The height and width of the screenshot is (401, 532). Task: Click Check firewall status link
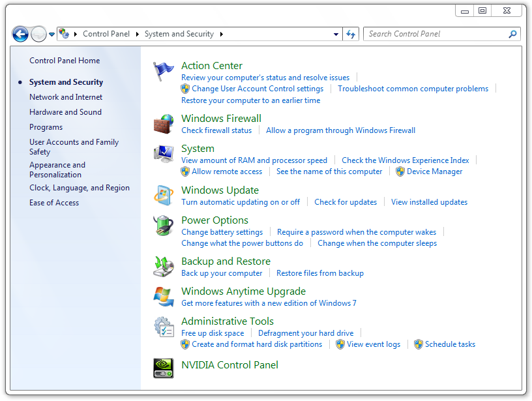point(216,130)
